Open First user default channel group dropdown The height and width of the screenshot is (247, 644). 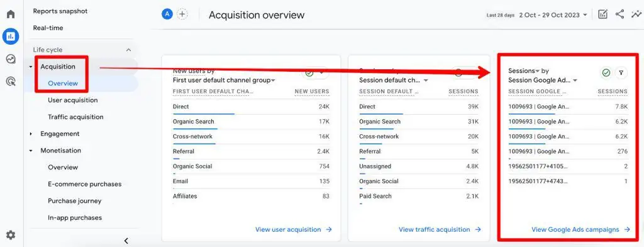coord(224,80)
